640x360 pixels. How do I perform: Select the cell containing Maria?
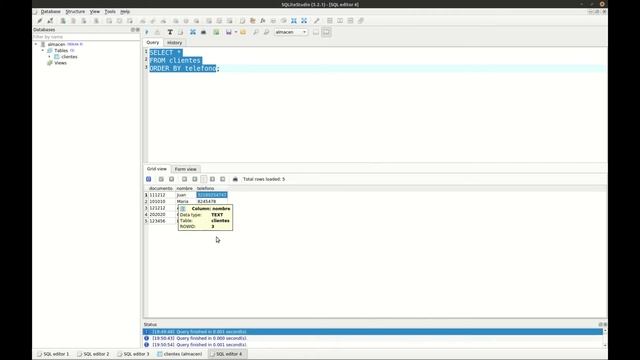tap(185, 202)
